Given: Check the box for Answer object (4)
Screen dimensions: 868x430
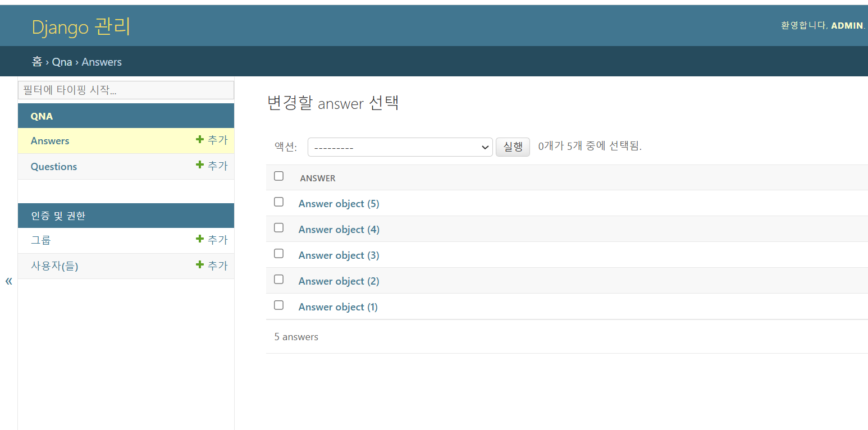Looking at the screenshot, I should coord(278,228).
